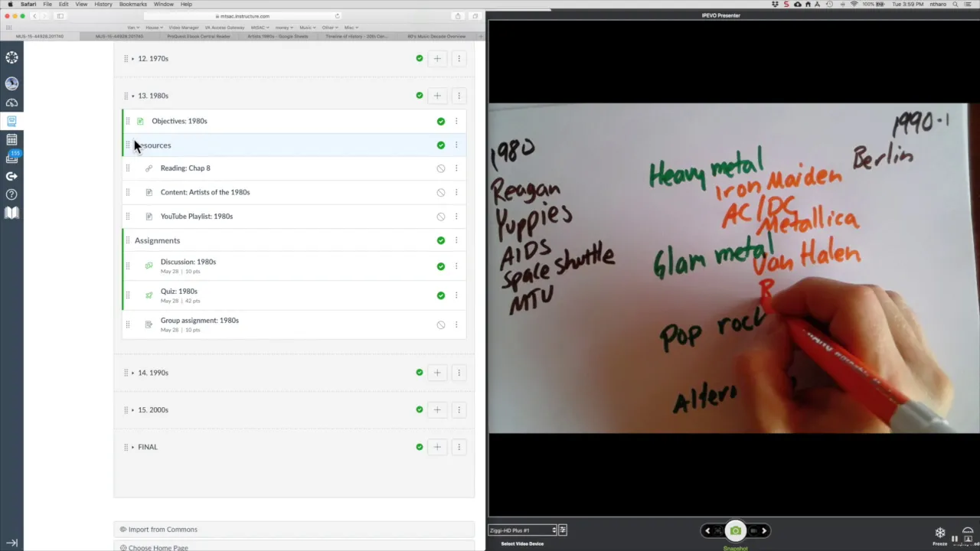Open options menu for Reading: Chap 8

tap(456, 168)
